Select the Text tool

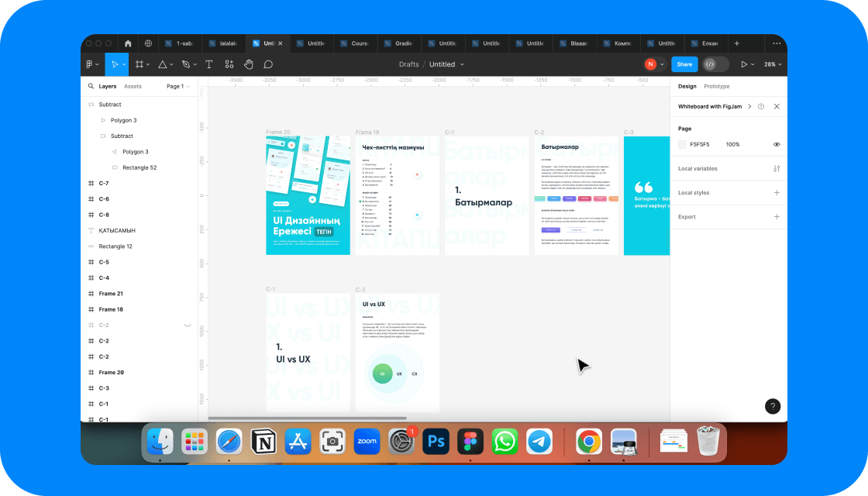click(x=209, y=64)
